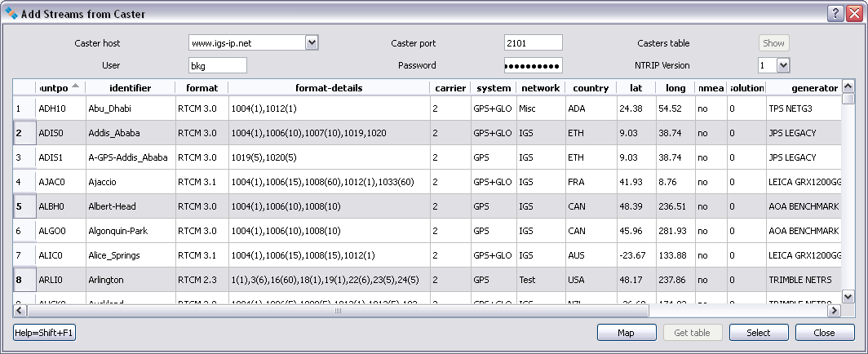The image size is (868, 354).
Task: Expand the NTRIP Version dropdown
Action: point(782,65)
